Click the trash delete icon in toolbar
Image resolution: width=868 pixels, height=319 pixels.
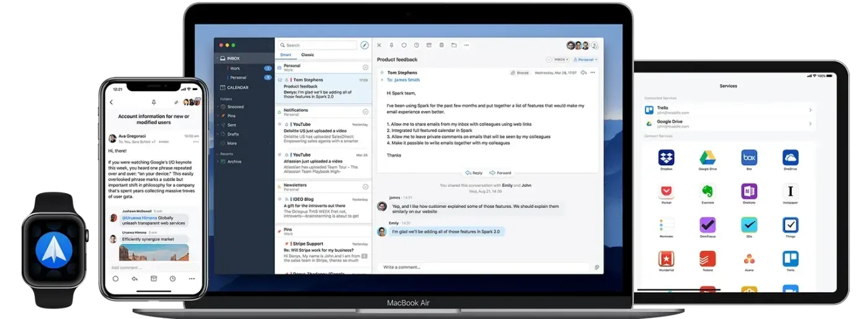(x=441, y=45)
